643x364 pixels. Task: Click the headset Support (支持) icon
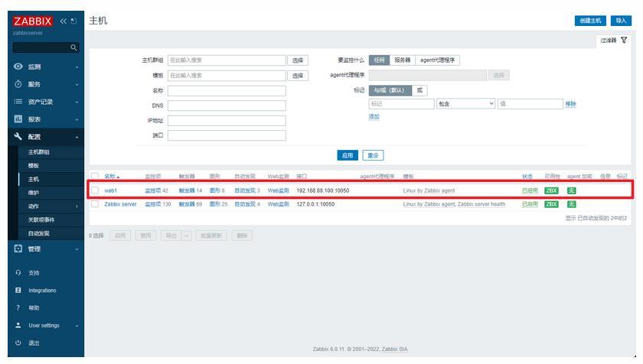point(18,273)
